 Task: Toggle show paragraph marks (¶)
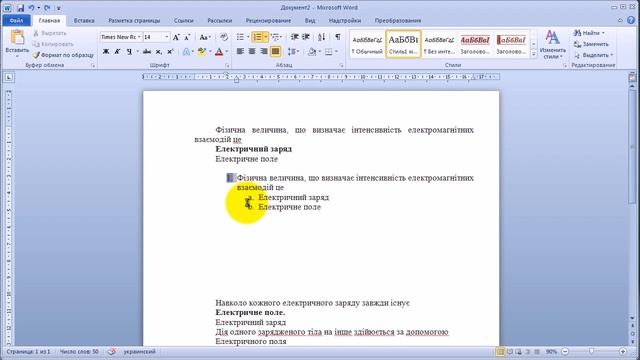click(338, 37)
